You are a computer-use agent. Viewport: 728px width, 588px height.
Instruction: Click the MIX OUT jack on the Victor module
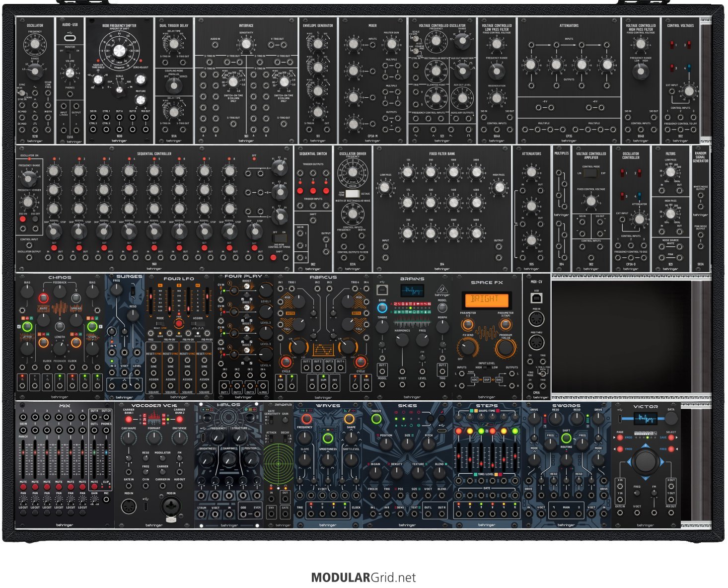[671, 513]
